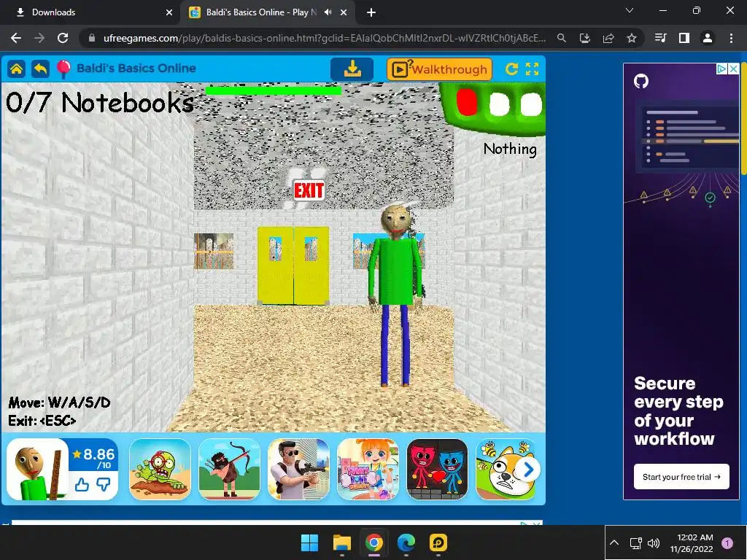The width and height of the screenshot is (747, 560).
Task: Click the address bar URL
Action: pos(324,38)
